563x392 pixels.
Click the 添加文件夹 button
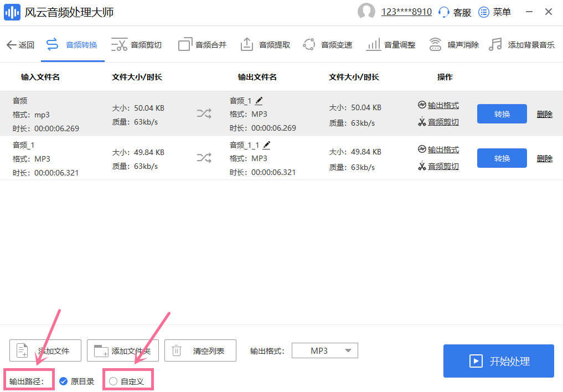[x=123, y=350]
